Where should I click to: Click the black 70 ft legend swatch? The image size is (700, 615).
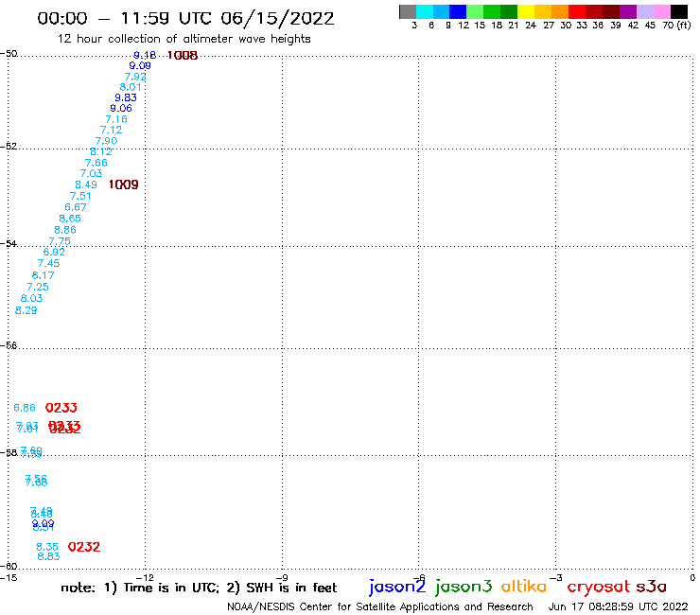[x=679, y=11]
